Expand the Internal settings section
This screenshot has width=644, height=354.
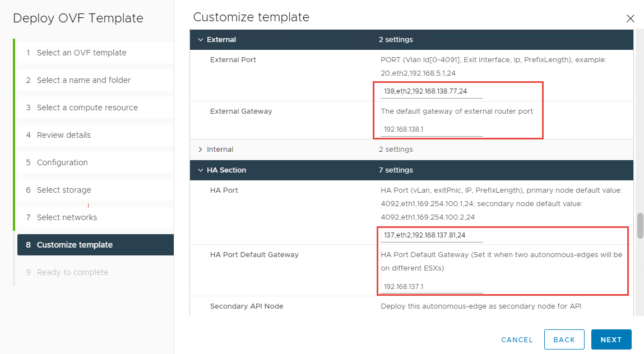[x=201, y=150]
